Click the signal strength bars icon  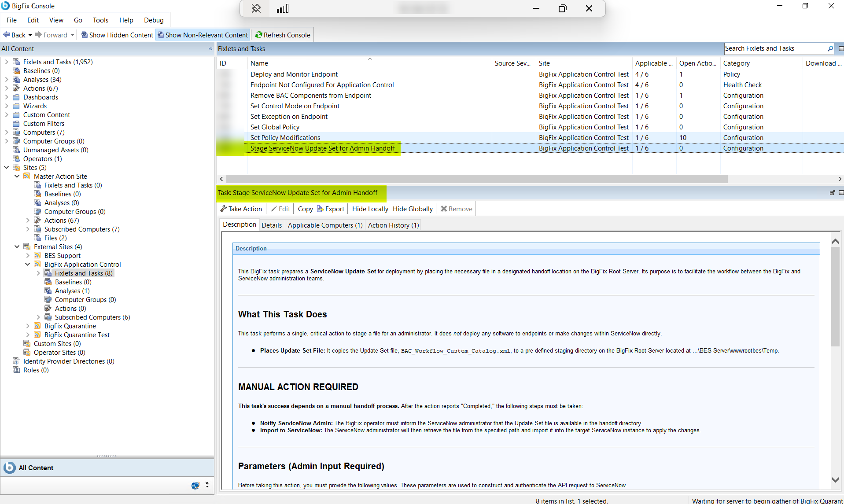coord(283,8)
